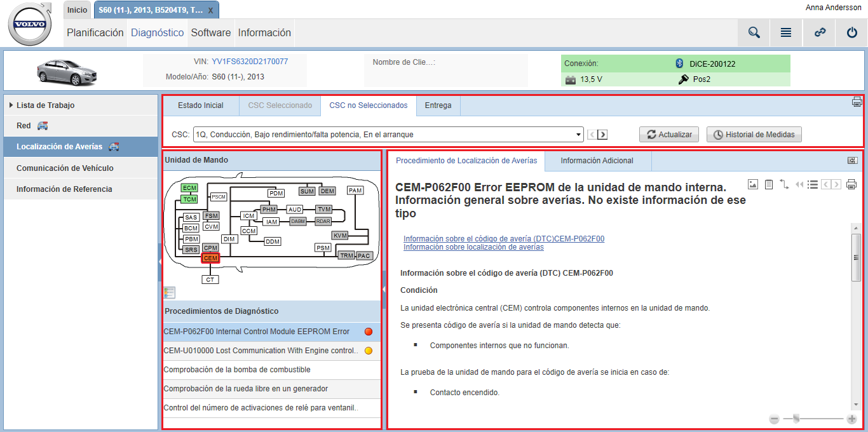Select CEM-P062F00 Internal Control Module EEPROM Error procedure
Screen dimensions: 868x432
pos(272,332)
